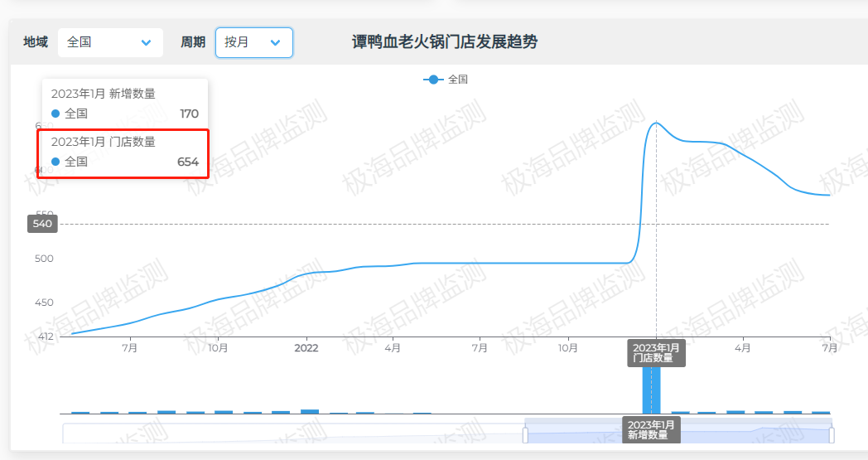Click the left handle of zoom slider
This screenshot has width=868, height=460.
(x=525, y=435)
